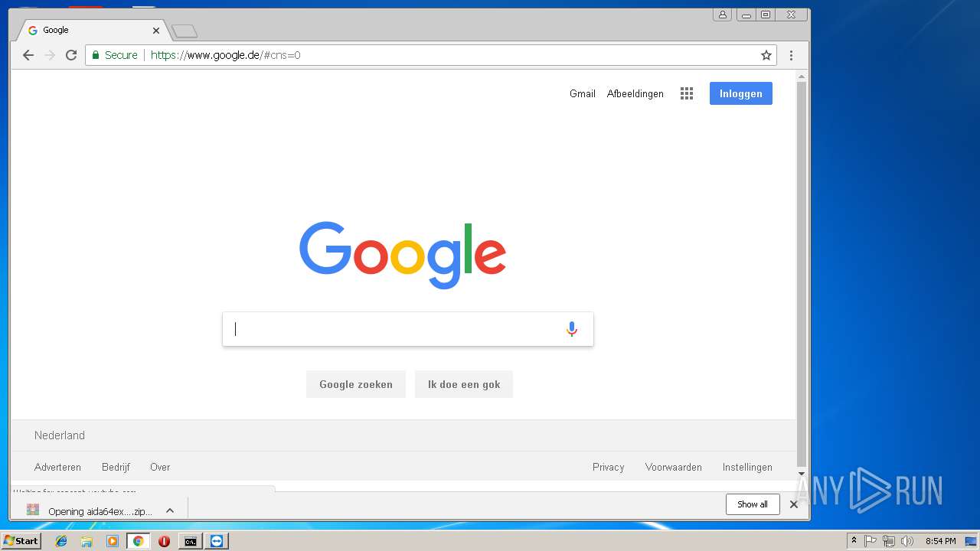
Task: Open the Bedrijf footer link
Action: click(116, 467)
